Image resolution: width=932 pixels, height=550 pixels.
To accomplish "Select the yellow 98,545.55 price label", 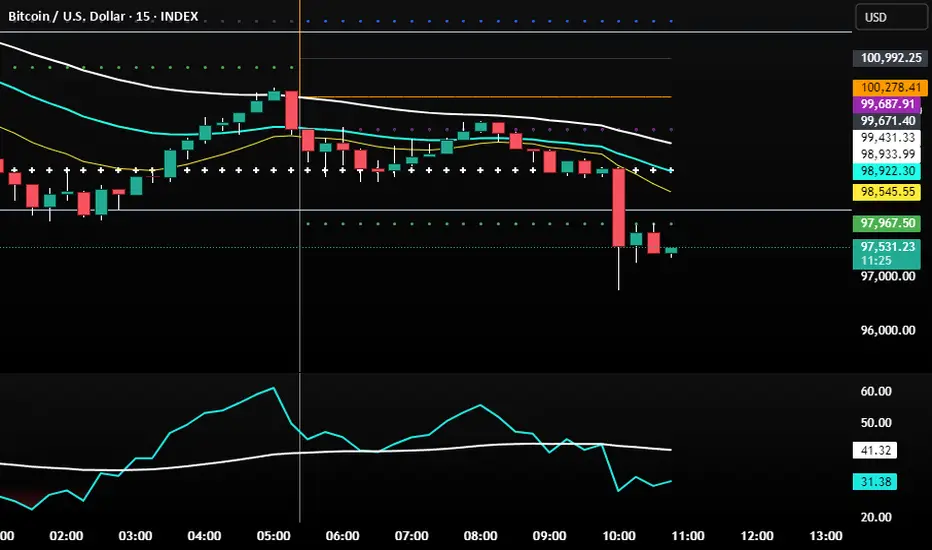I will tap(887, 191).
